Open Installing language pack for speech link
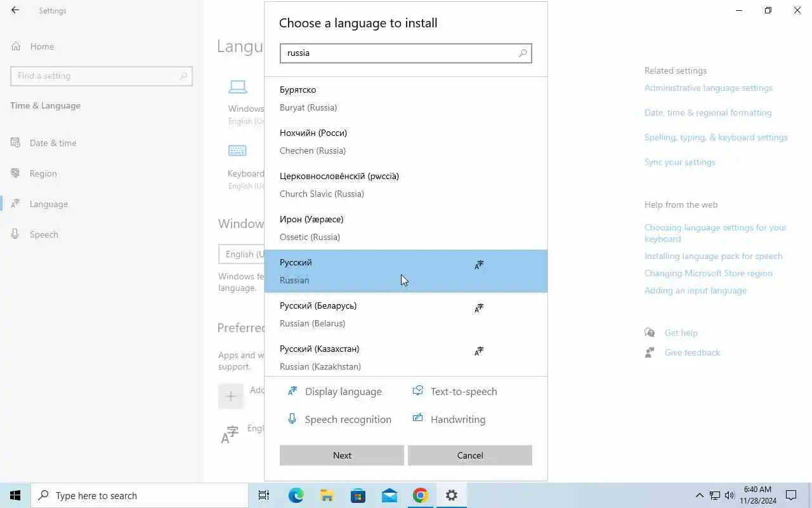This screenshot has width=812, height=508. (x=713, y=256)
